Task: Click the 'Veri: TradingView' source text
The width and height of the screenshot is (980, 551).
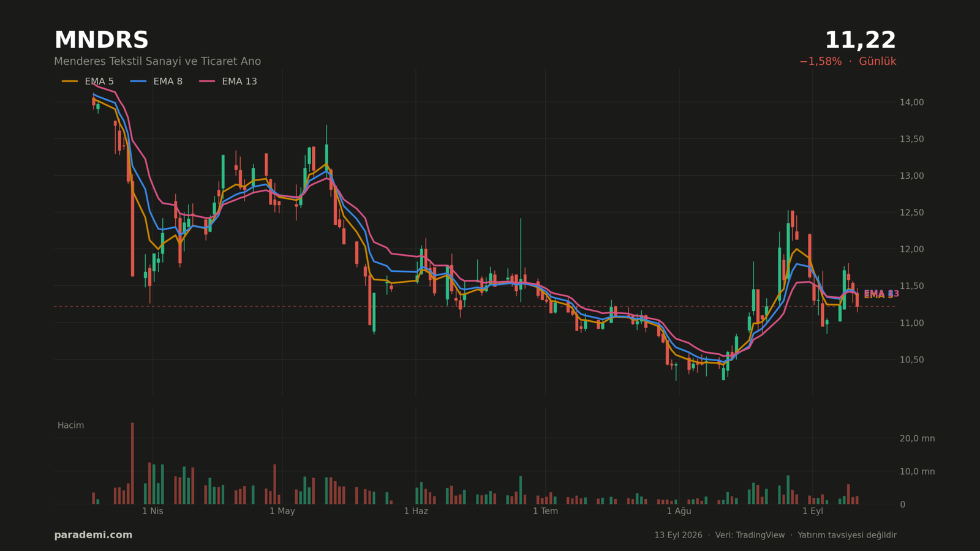Action: 750,535
